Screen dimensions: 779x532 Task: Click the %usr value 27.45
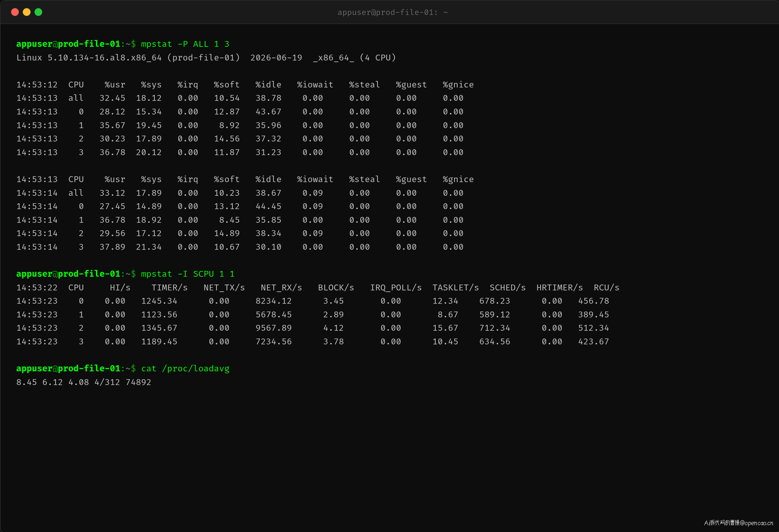(112, 206)
